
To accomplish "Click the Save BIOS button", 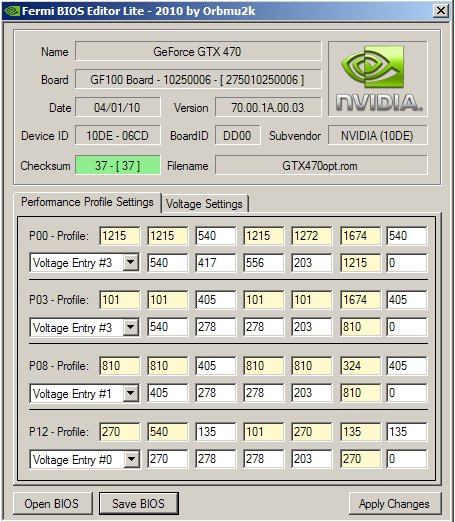I will pyautogui.click(x=138, y=503).
